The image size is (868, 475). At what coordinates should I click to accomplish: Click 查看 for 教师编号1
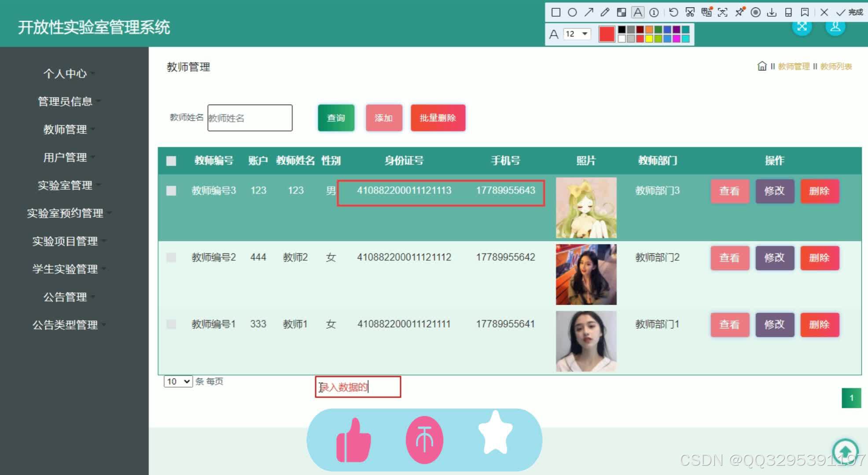coord(730,325)
